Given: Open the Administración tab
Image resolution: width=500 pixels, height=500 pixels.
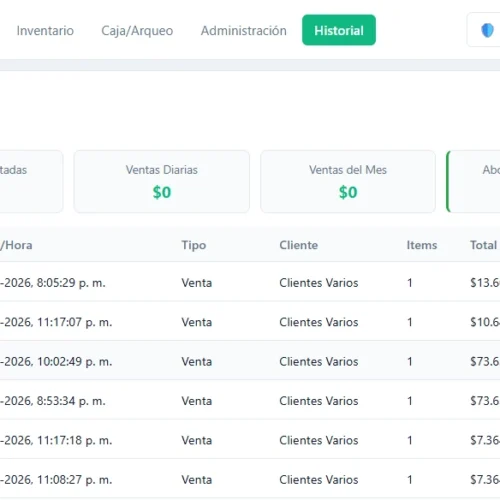Looking at the screenshot, I should coord(243,31).
